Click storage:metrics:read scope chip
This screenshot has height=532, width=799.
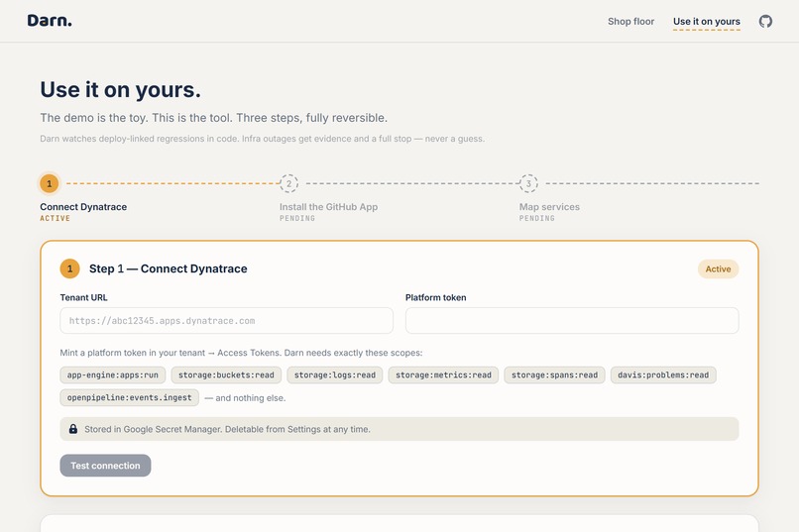click(x=443, y=375)
